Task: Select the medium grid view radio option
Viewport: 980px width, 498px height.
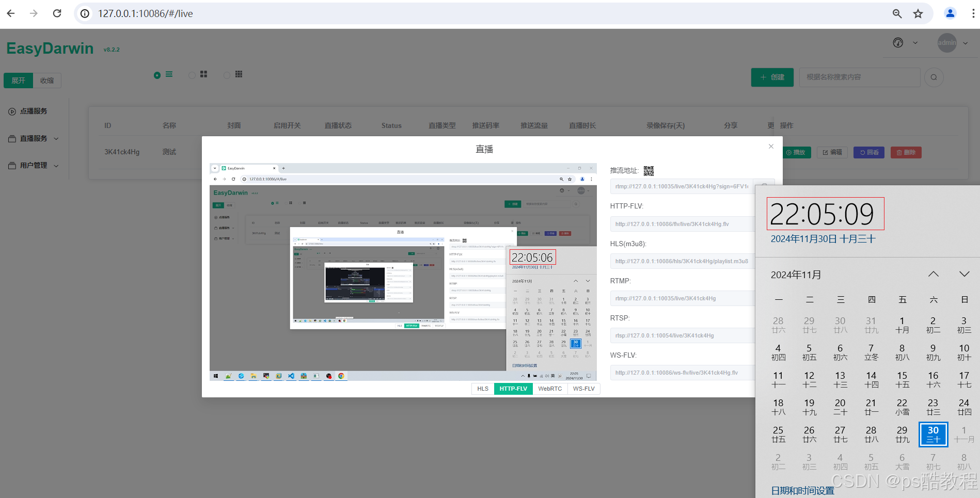Action: click(x=192, y=75)
